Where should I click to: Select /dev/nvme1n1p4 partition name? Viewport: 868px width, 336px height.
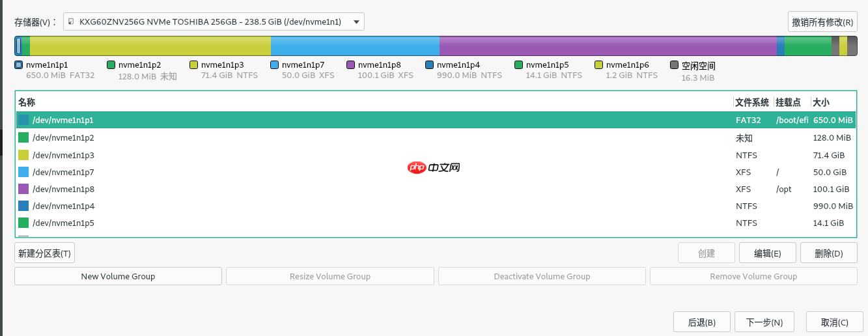pyautogui.click(x=63, y=206)
